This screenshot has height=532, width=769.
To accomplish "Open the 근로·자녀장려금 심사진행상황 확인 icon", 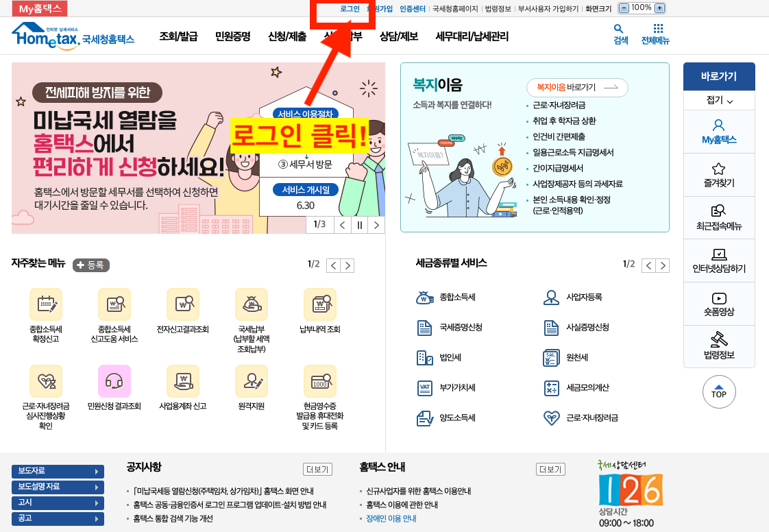I will [x=46, y=381].
